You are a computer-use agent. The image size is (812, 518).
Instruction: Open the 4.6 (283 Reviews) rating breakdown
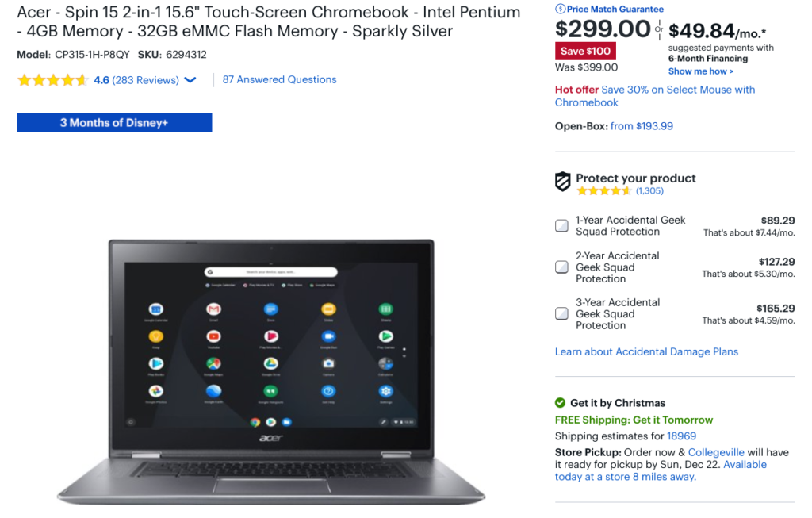(136, 80)
